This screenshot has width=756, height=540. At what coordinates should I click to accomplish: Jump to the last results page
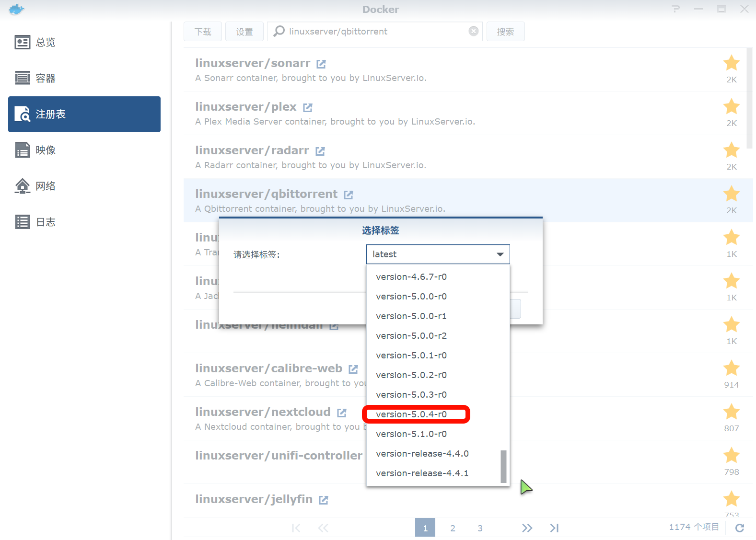point(555,528)
